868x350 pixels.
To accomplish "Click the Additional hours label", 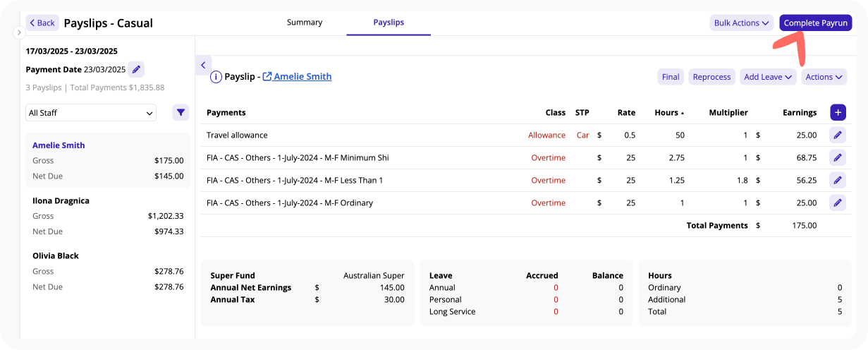I will pyautogui.click(x=666, y=299).
